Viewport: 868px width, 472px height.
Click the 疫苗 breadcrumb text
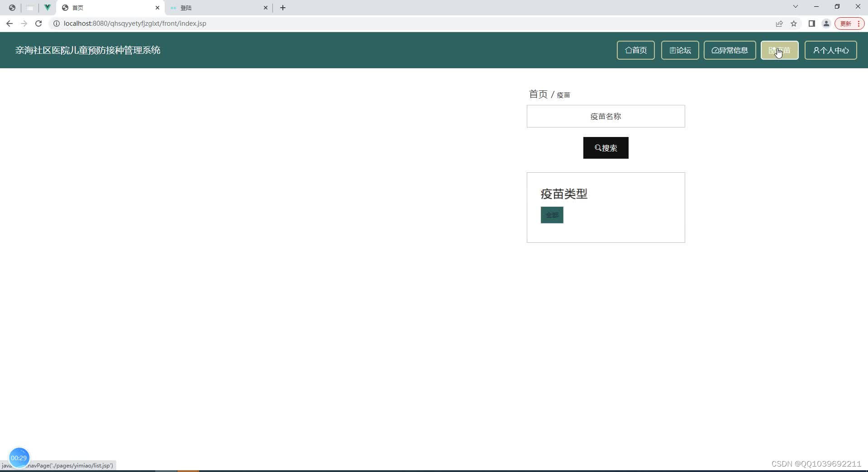coord(563,95)
